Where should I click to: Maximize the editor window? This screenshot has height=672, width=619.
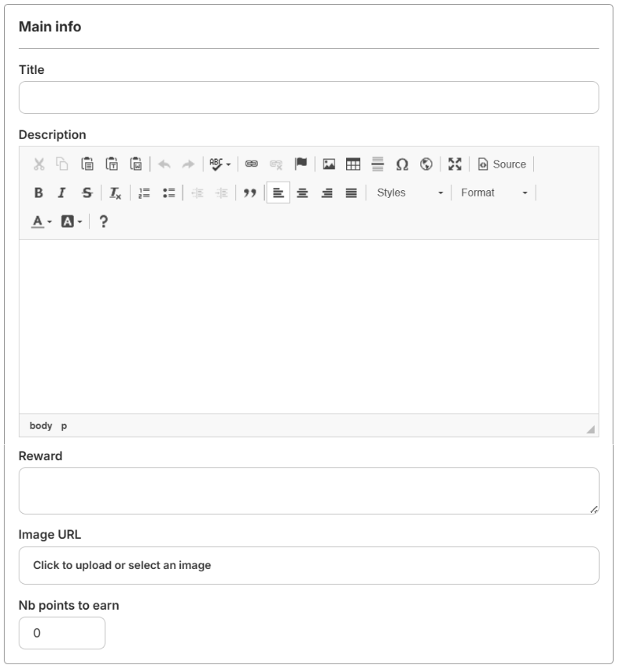[x=456, y=164]
